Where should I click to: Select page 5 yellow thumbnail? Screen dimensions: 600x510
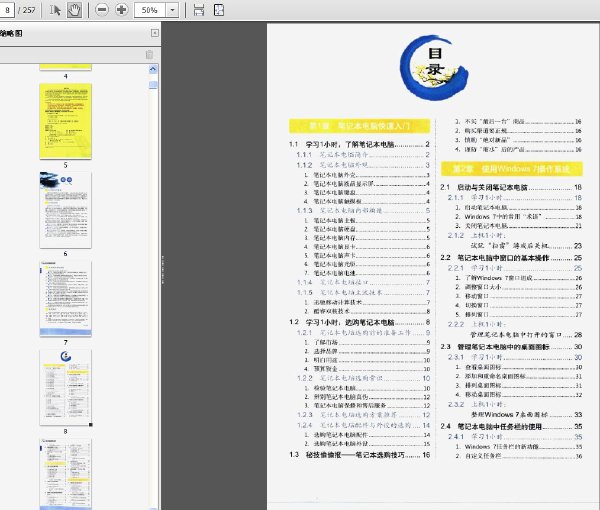pos(65,121)
